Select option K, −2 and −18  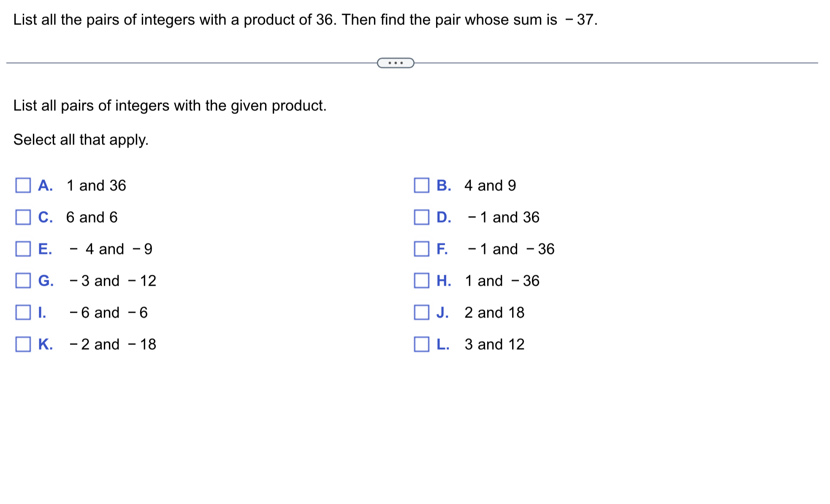pyautogui.click(x=24, y=344)
